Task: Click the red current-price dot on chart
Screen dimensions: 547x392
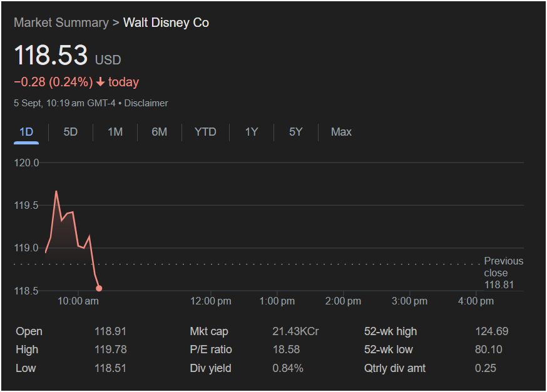Action: [x=99, y=288]
